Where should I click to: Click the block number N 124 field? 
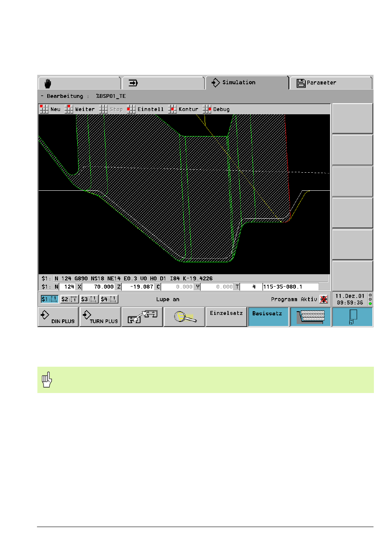click(x=67, y=287)
